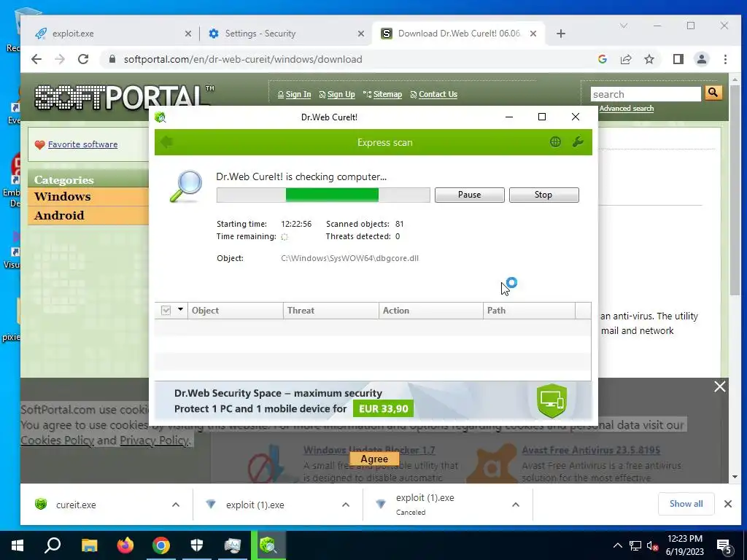The width and height of the screenshot is (747, 560).
Task: Click the Google icon in address bar
Action: (602, 59)
